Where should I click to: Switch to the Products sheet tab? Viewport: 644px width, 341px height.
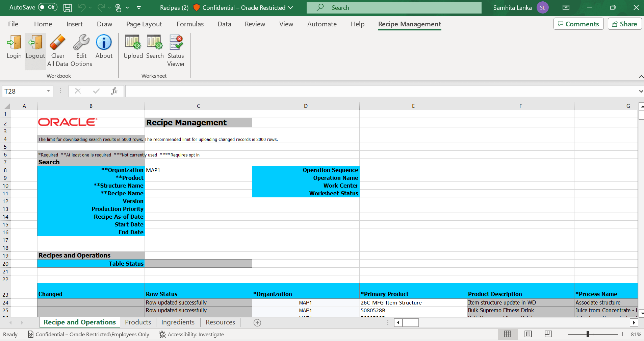(138, 322)
